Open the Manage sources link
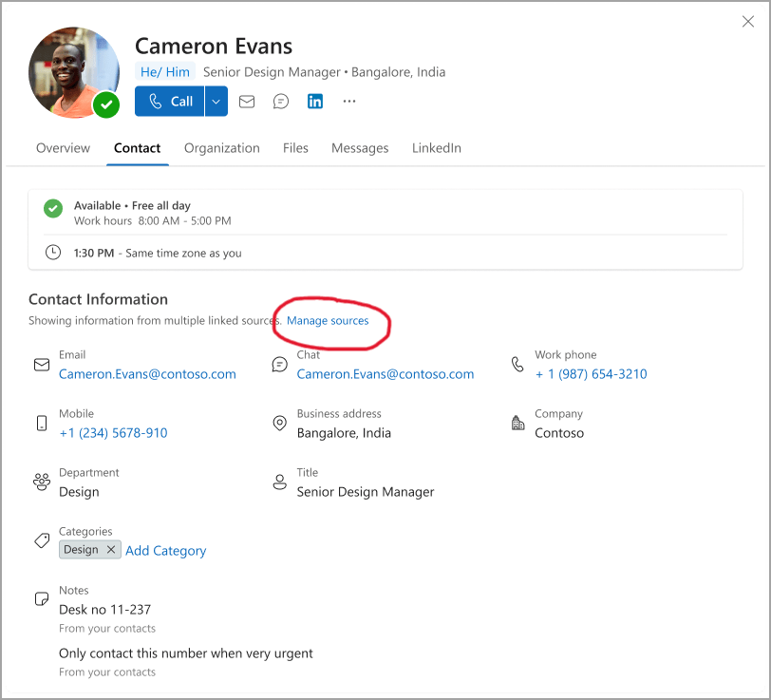Image resolution: width=771 pixels, height=700 pixels. pyautogui.click(x=329, y=321)
